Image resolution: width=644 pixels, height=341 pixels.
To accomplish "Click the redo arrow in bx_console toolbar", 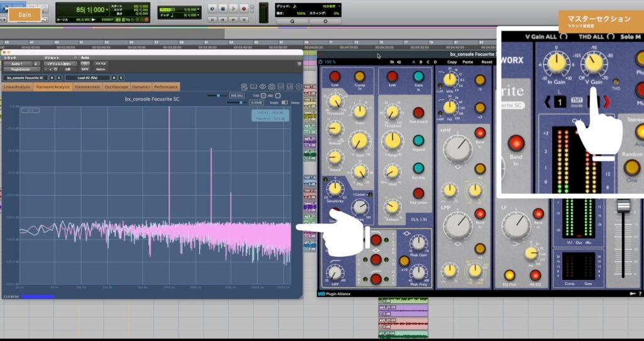I will click(x=399, y=62).
